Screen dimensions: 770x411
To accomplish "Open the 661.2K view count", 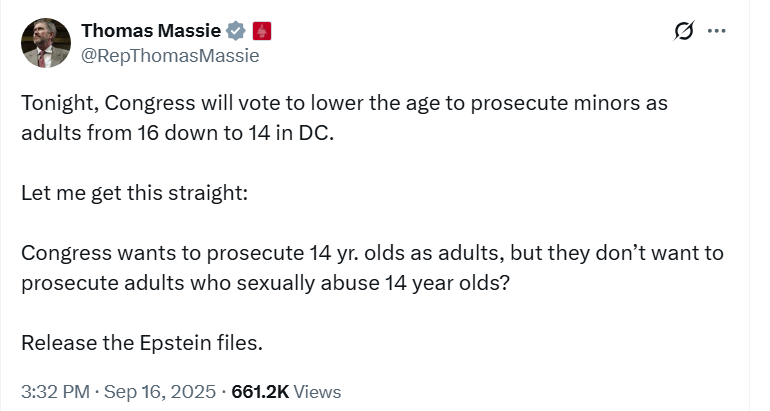I will 260,392.
